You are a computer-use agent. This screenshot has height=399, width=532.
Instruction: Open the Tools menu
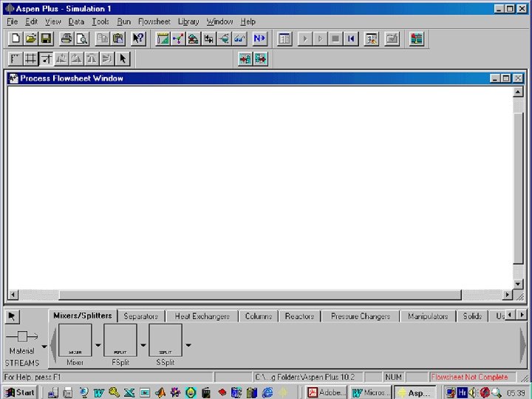point(100,21)
